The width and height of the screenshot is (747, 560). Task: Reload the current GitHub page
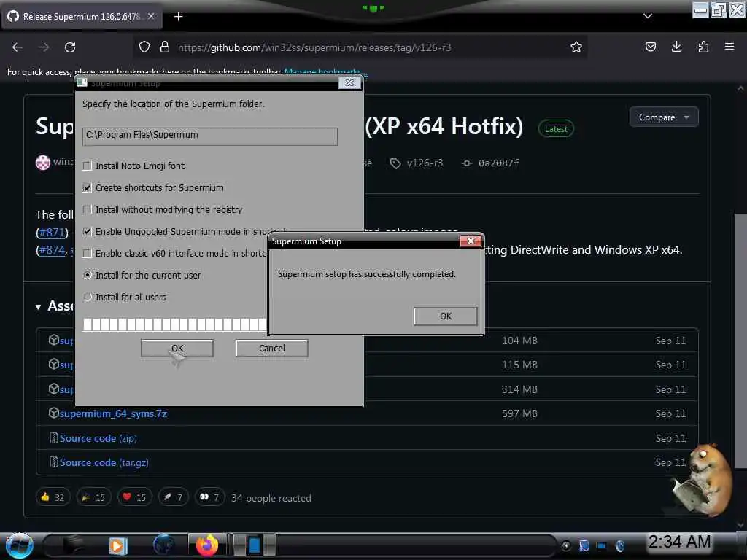(70, 47)
